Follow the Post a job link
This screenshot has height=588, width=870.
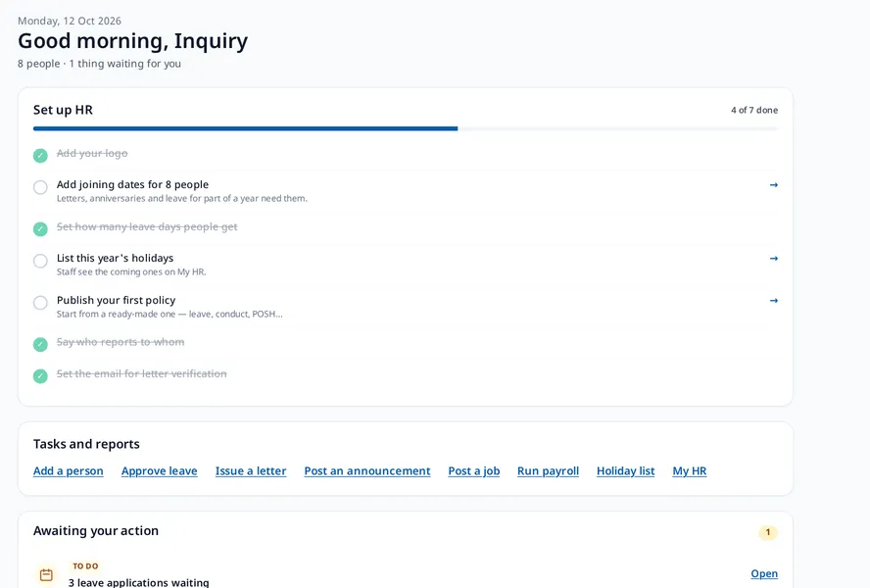[x=474, y=470]
